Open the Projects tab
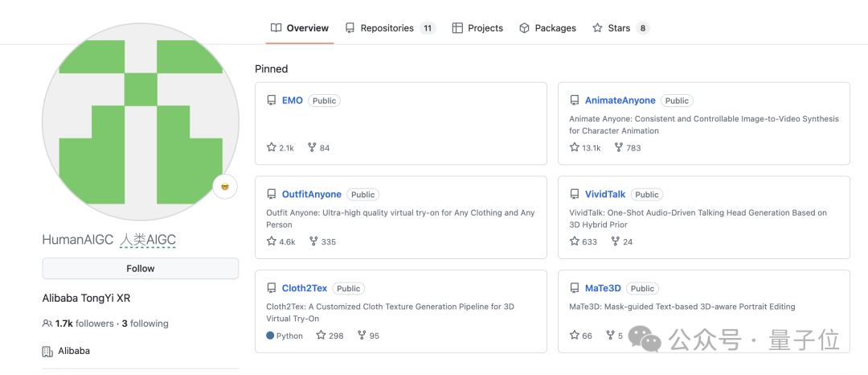868x375 pixels. click(477, 28)
